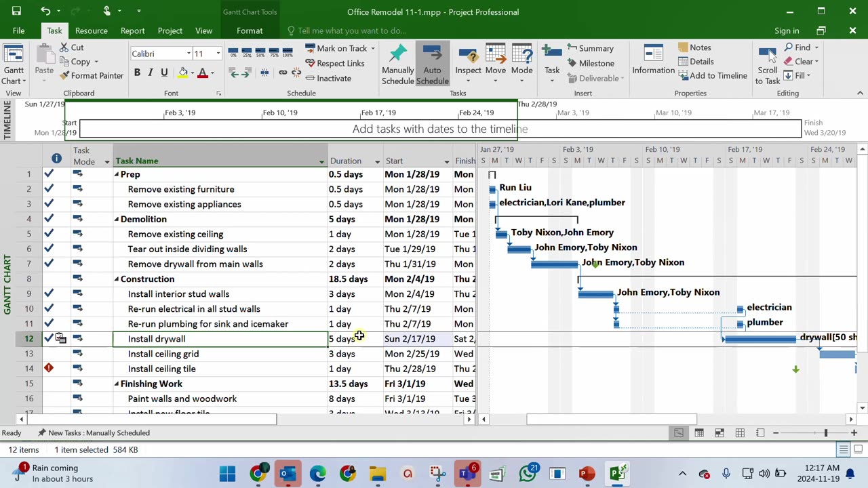
Task: Insert a Summary task
Action: [591, 48]
